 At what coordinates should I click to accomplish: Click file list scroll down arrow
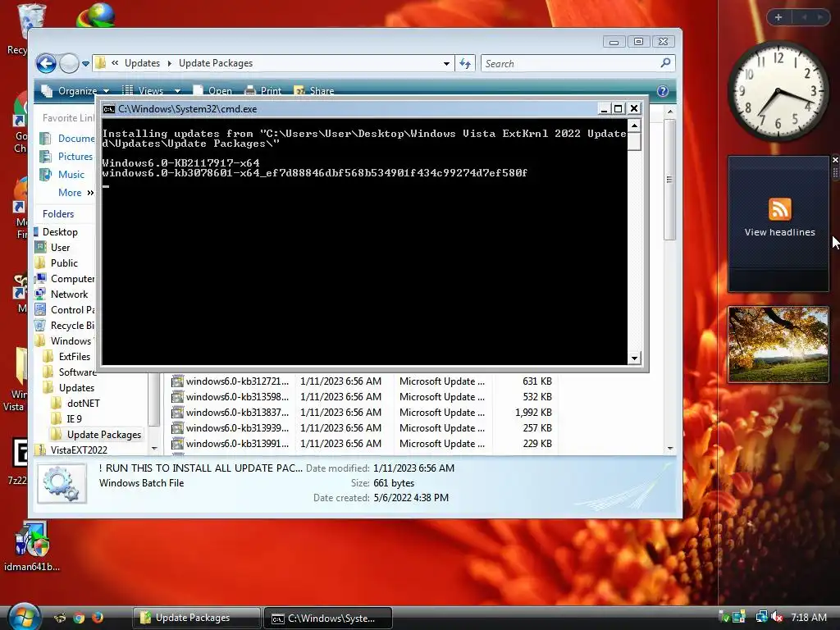670,449
